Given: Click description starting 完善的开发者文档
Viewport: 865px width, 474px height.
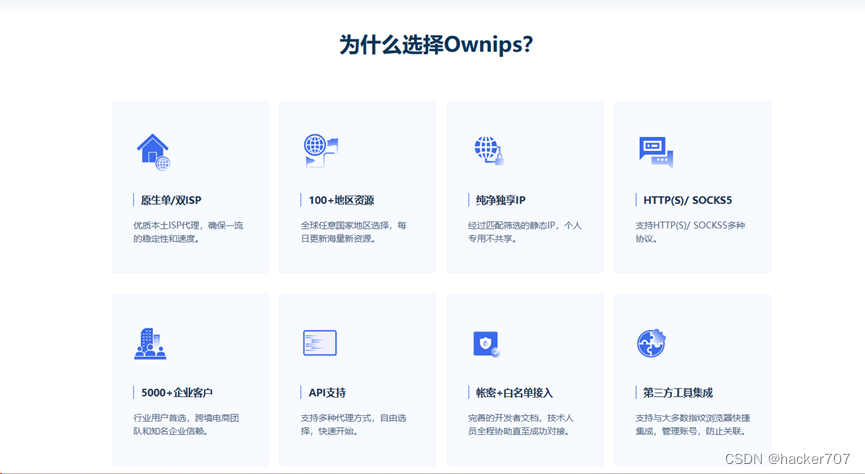Looking at the screenshot, I should (x=521, y=425).
